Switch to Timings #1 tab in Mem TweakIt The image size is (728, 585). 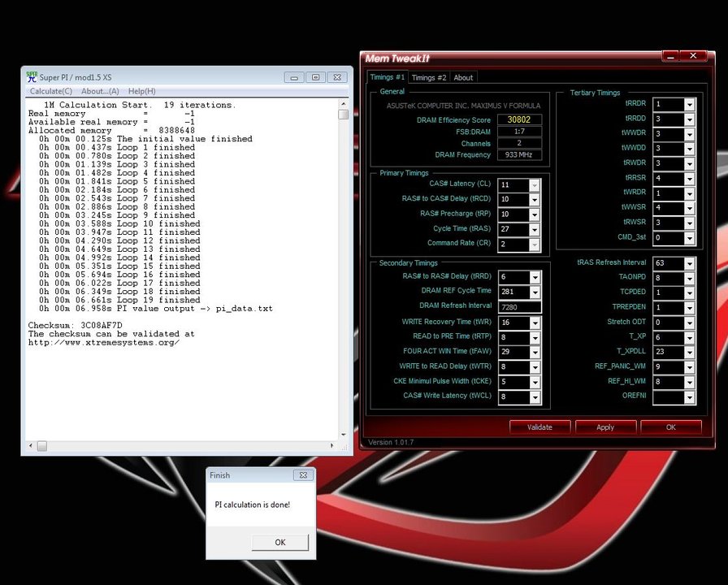tap(387, 77)
